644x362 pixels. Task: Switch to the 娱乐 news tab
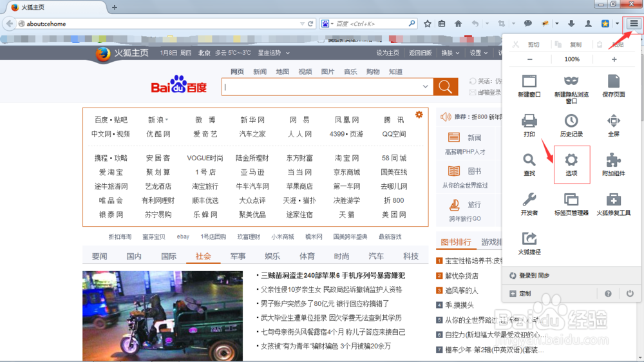tap(272, 256)
